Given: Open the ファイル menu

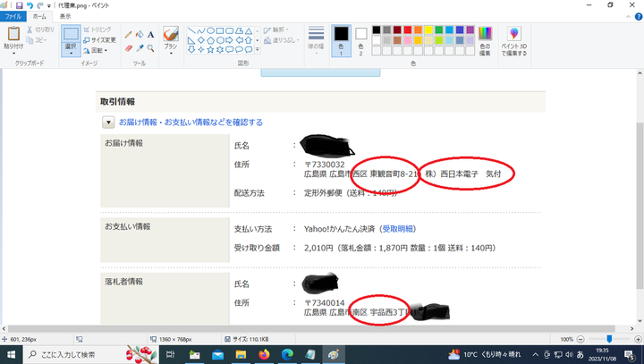Looking at the screenshot, I should (13, 16).
